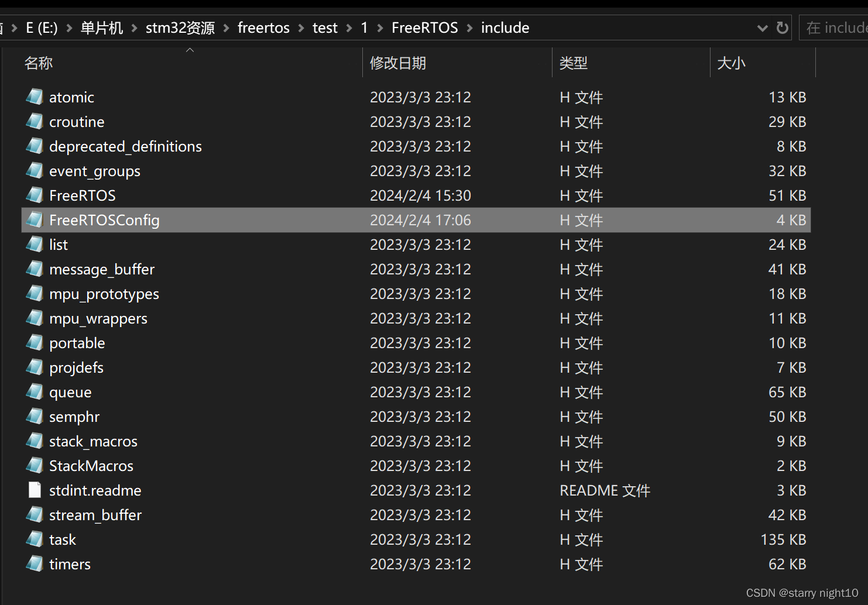The width and height of the screenshot is (868, 605).
Task: Sort files by 大小 column
Action: point(732,63)
